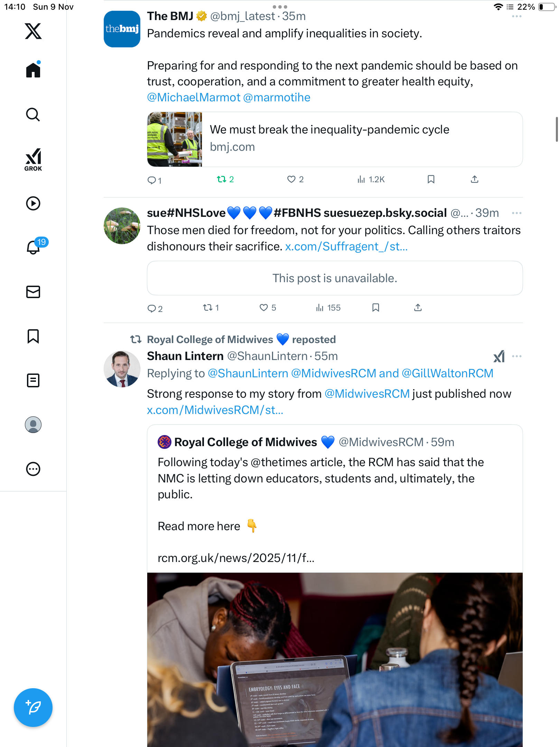The height and width of the screenshot is (747, 560).
Task: Like The BMJ post
Action: point(291,179)
